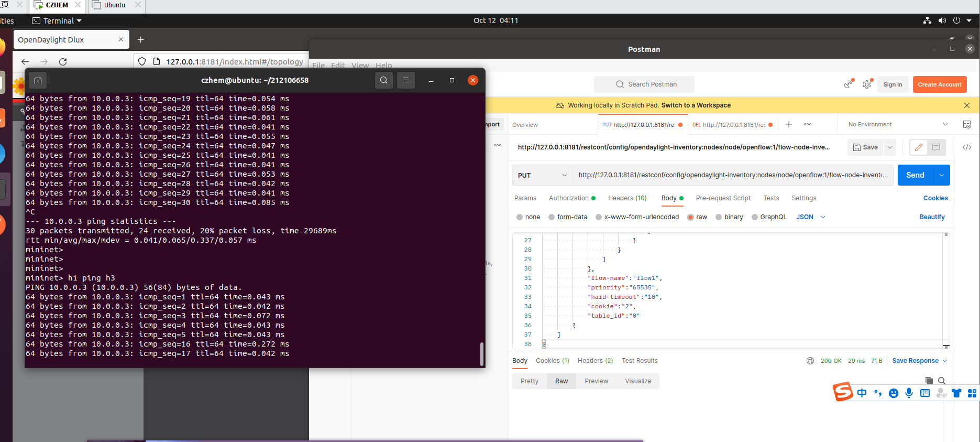Click the Sogou input method logo
980x442 pixels.
843,392
